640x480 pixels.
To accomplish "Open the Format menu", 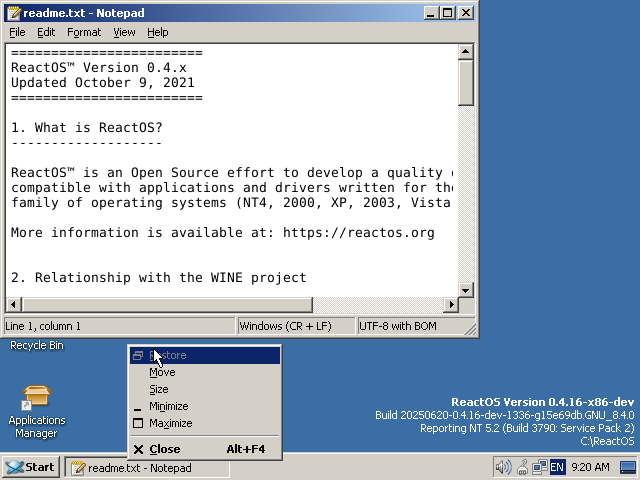I will coord(84,32).
